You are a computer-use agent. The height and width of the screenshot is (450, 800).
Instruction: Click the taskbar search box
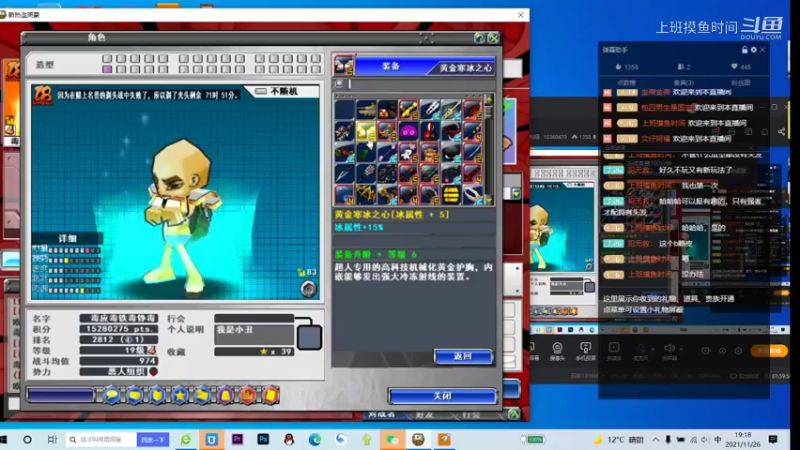click(101, 439)
